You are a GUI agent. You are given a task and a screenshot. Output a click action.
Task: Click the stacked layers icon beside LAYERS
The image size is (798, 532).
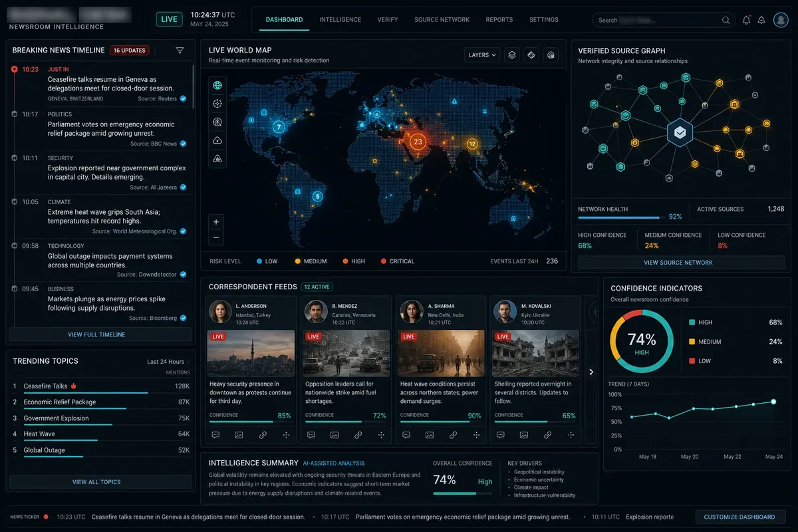tap(511, 55)
